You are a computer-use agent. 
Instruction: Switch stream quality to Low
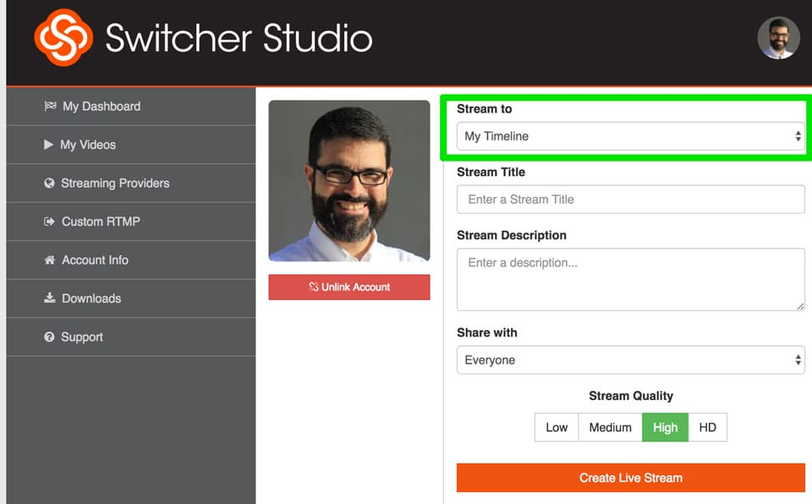[556, 427]
